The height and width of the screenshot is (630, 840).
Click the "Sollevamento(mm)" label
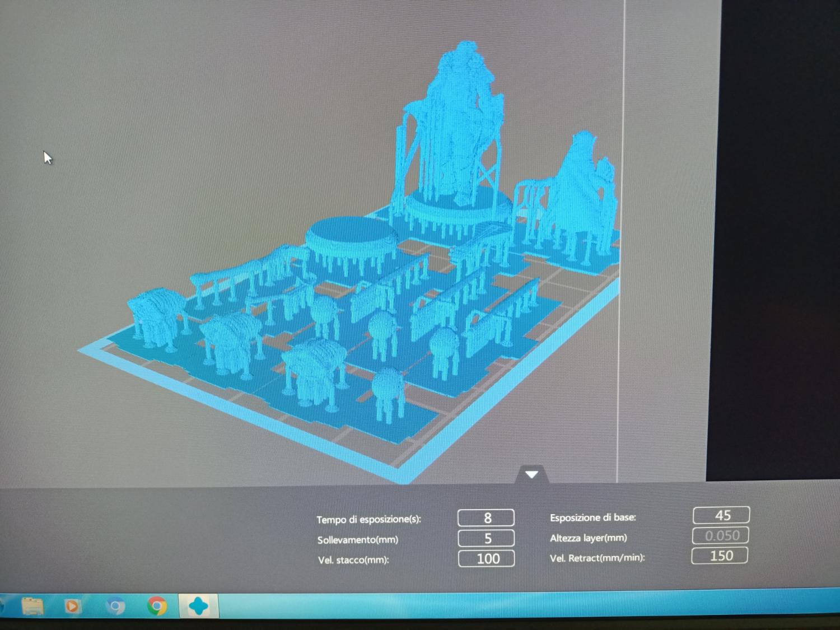click(x=358, y=540)
